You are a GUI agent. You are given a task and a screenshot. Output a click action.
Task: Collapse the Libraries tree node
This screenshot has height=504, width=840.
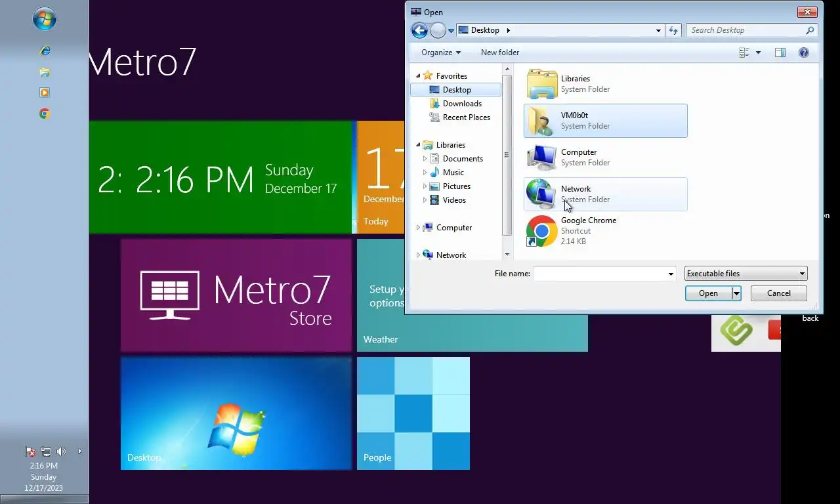(x=419, y=145)
